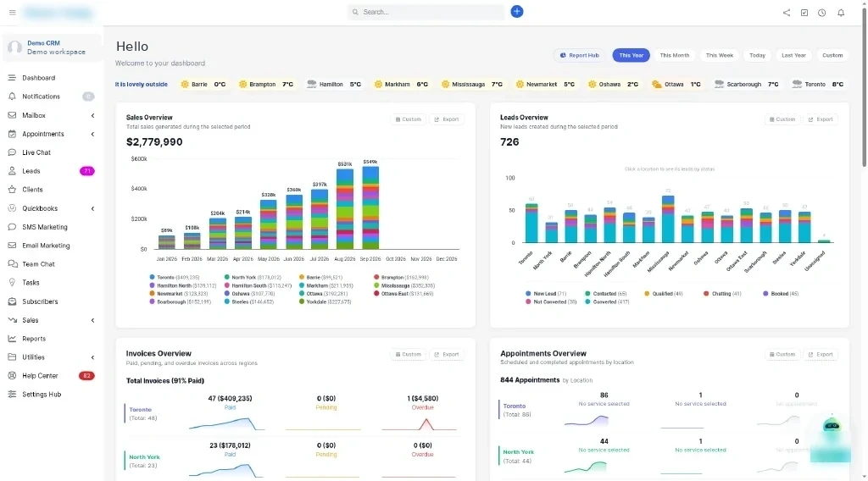Click the Mississauga leads bar
This screenshot has height=481, width=868.
click(668, 219)
